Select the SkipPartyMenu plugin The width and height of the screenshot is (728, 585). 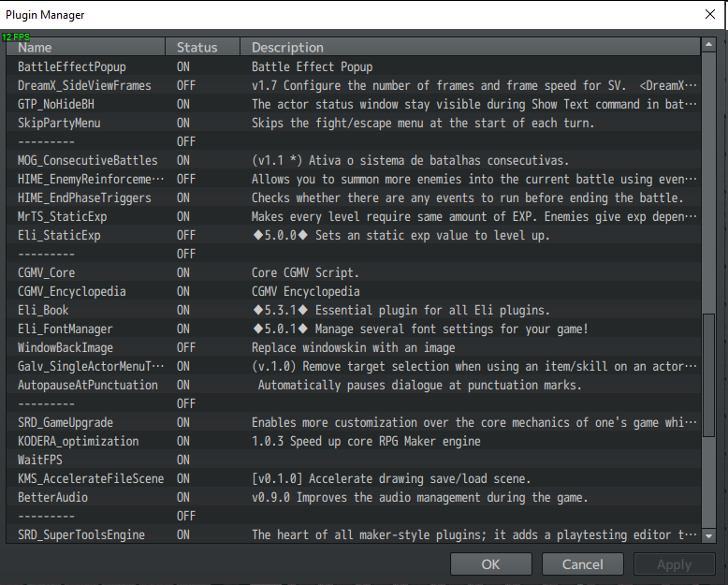coord(354,123)
